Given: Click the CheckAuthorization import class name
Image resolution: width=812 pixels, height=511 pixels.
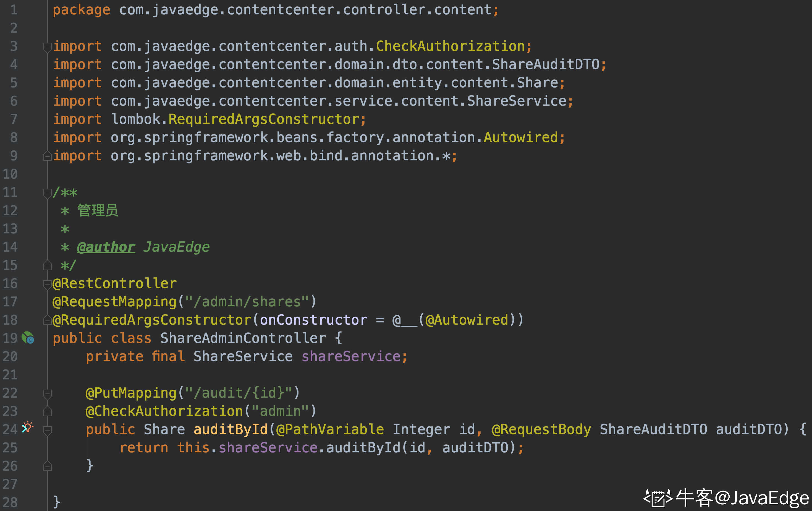Looking at the screenshot, I should coord(450,46).
